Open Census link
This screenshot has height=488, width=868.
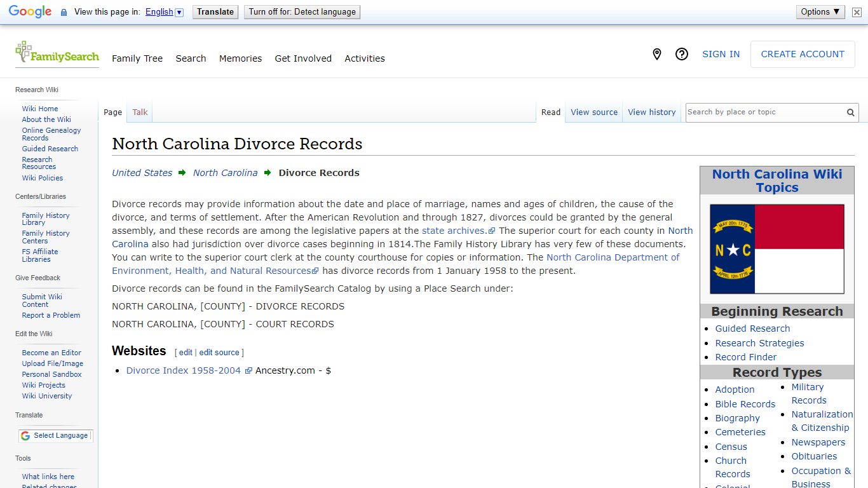731,447
